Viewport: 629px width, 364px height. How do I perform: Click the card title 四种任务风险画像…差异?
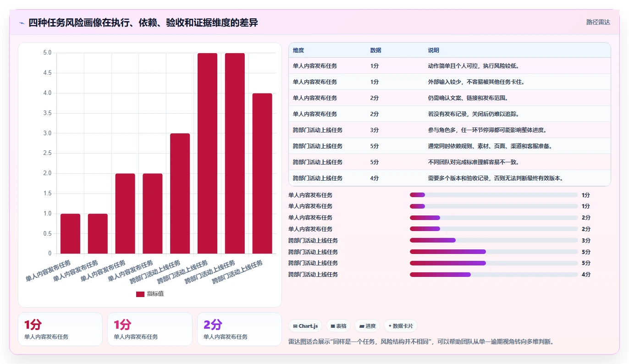tap(143, 22)
